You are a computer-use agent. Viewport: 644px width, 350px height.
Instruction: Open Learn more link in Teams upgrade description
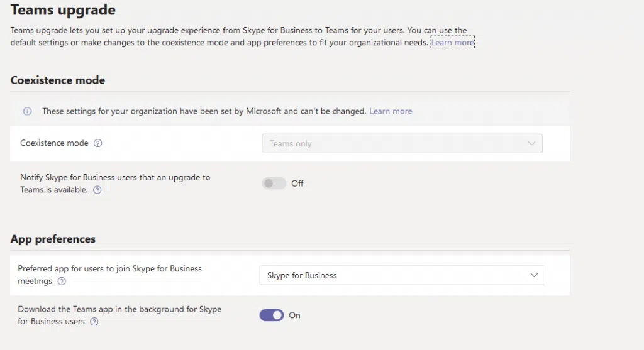452,43
